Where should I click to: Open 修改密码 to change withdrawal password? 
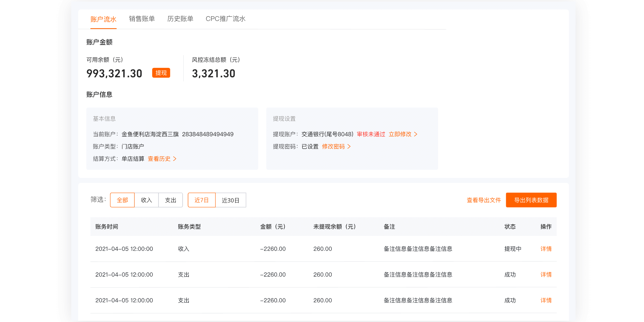pos(334,146)
